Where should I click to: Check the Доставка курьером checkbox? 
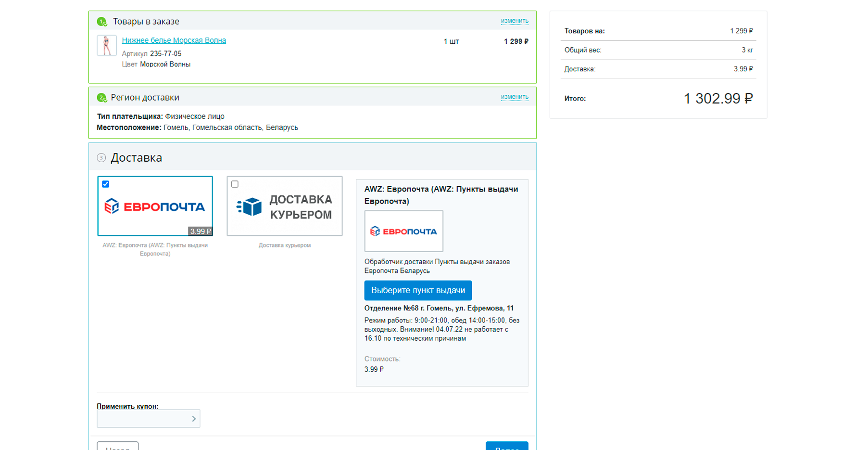click(x=235, y=184)
